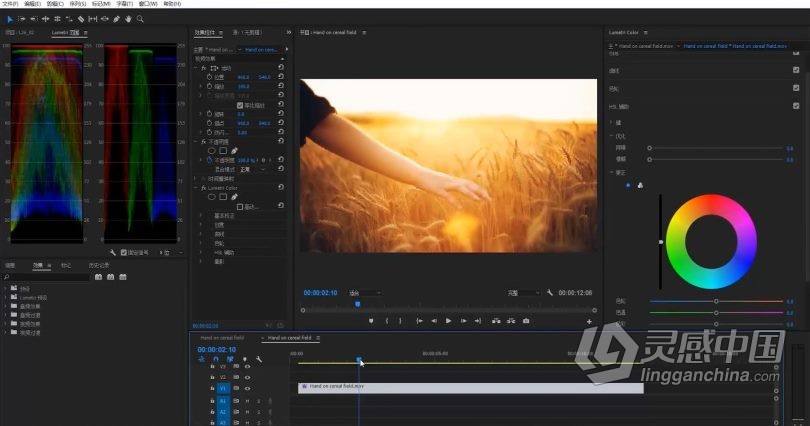Click the temperature slider under color wheel
Screen dimensions: 810x426
[716, 301]
